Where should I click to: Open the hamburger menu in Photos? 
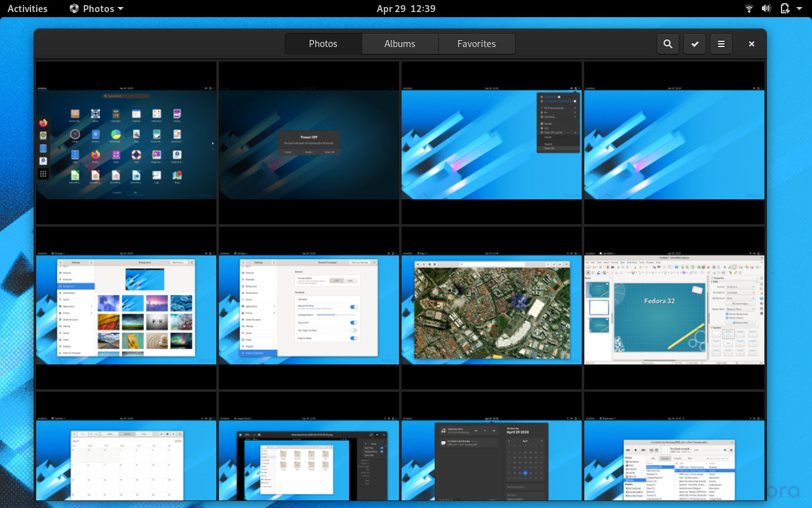(721, 44)
